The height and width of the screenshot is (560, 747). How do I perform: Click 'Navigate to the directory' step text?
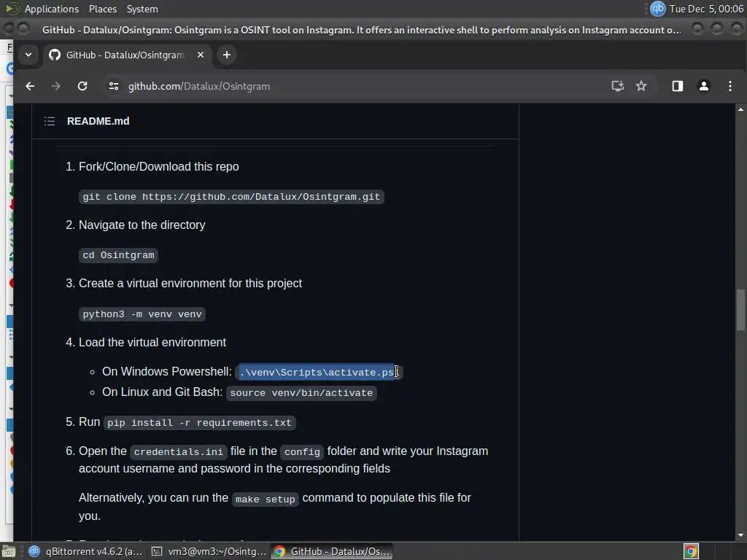[142, 225]
